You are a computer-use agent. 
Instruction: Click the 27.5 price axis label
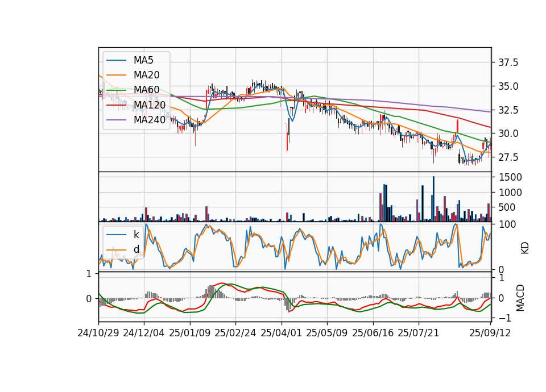pos(508,157)
